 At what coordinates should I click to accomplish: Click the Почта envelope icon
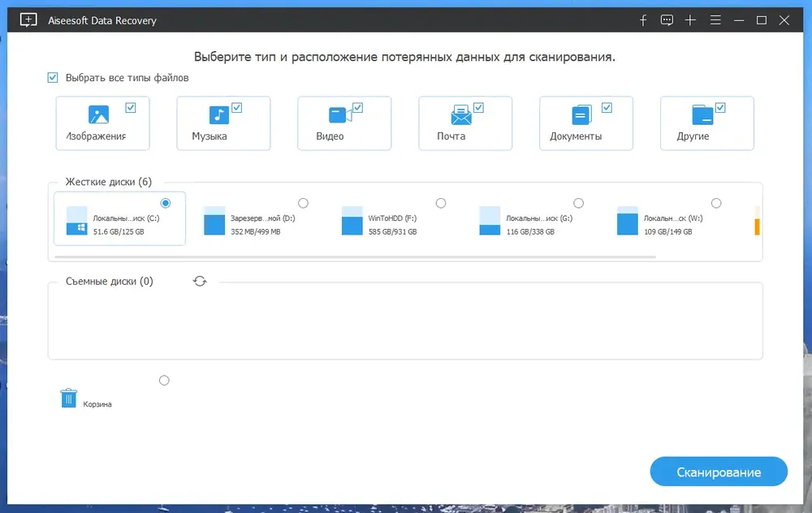pos(461,115)
